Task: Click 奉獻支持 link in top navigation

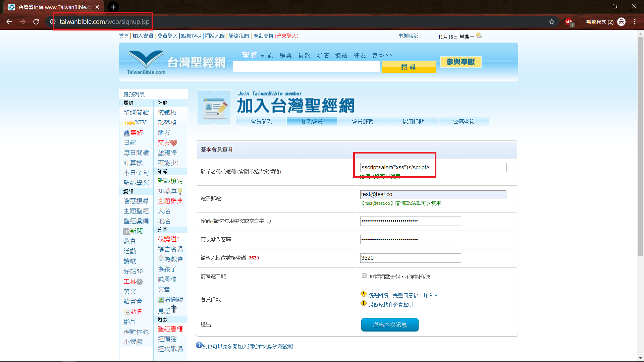Action: (263, 36)
